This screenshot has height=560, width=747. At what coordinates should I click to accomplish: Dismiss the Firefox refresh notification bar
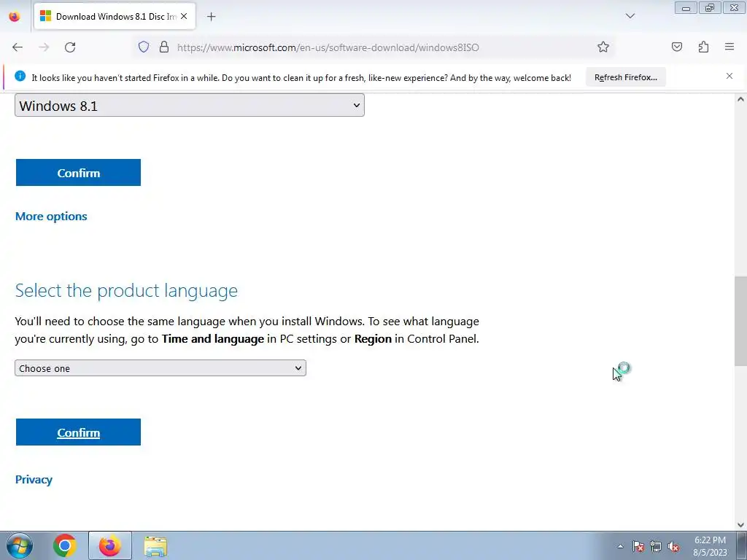(729, 76)
